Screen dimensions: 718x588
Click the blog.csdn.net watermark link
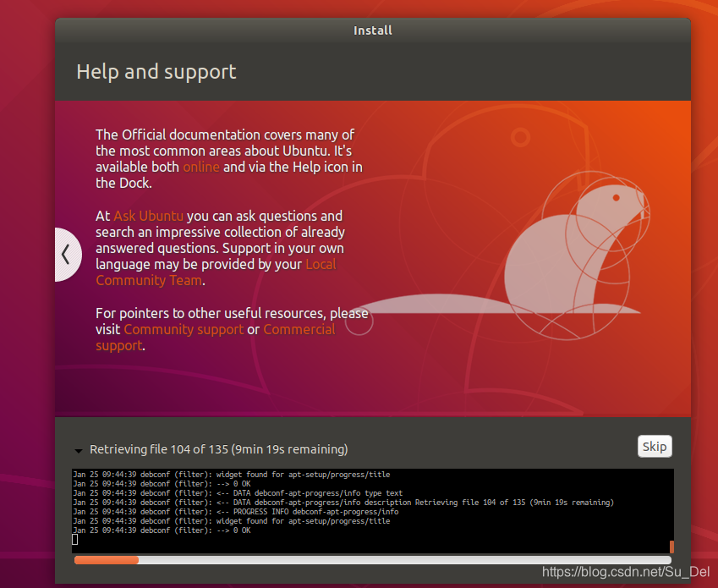(626, 572)
